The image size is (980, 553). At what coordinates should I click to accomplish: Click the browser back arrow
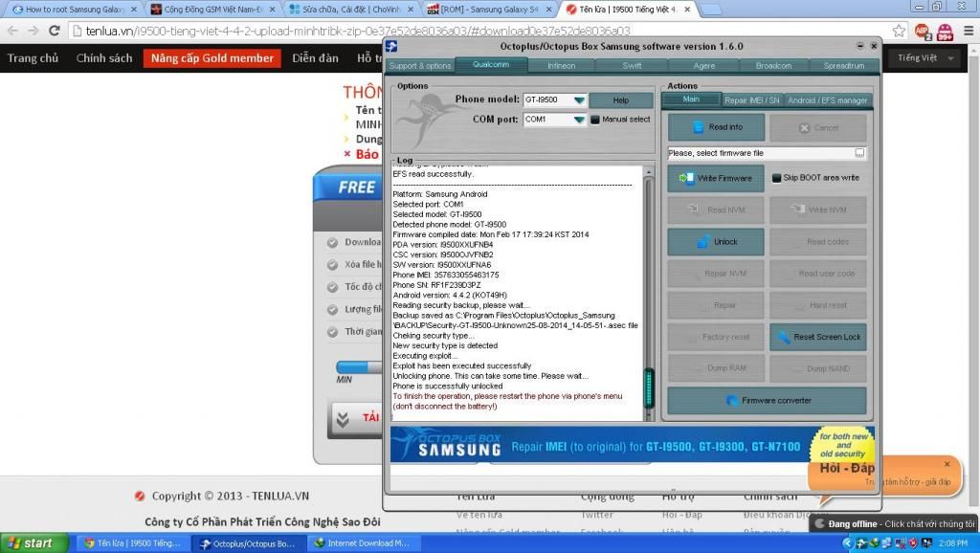click(13, 31)
